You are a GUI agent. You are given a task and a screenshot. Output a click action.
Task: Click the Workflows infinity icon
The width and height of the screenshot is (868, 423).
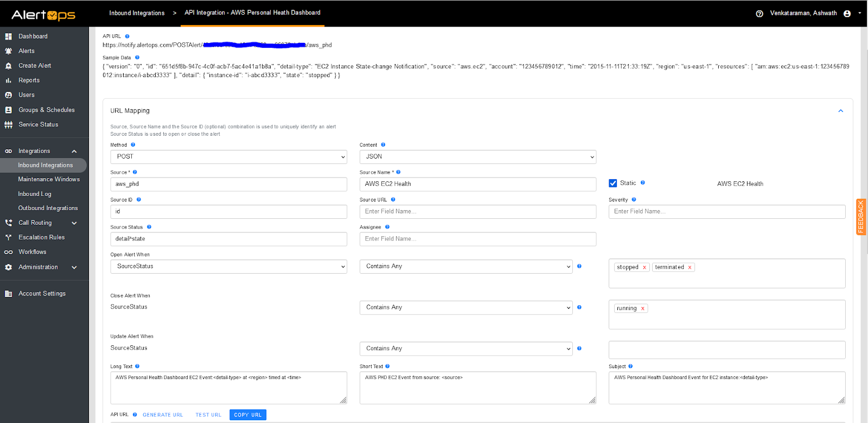coord(8,252)
